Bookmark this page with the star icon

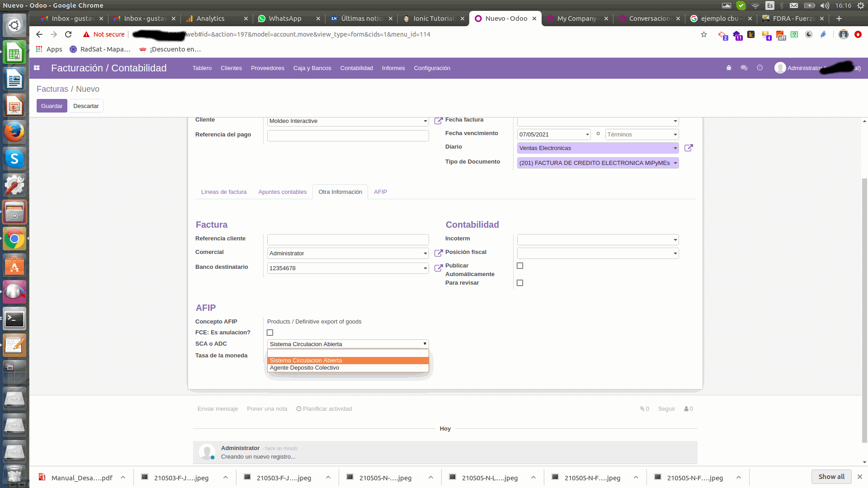tap(703, 34)
